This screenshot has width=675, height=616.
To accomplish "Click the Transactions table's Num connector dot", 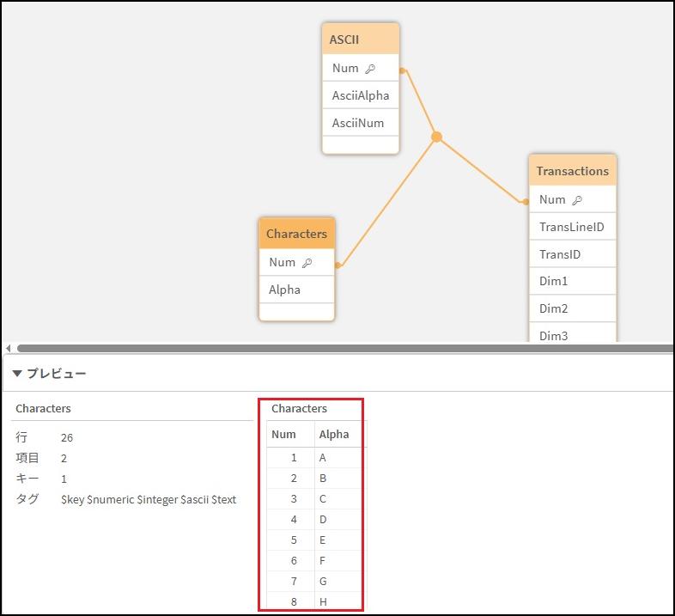I will point(526,202).
